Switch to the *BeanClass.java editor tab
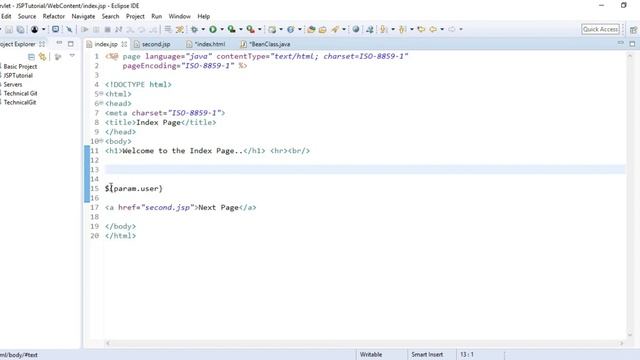Viewport: 640px width, 360px height. [269, 44]
